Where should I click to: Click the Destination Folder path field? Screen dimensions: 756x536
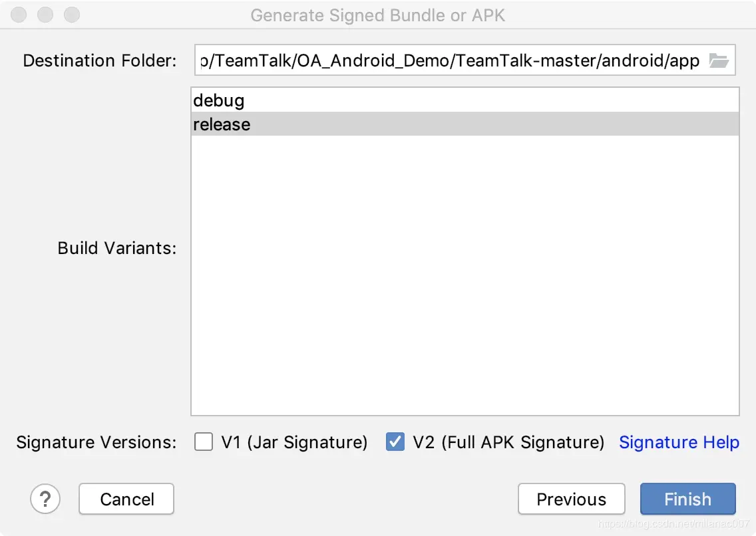tap(450, 61)
